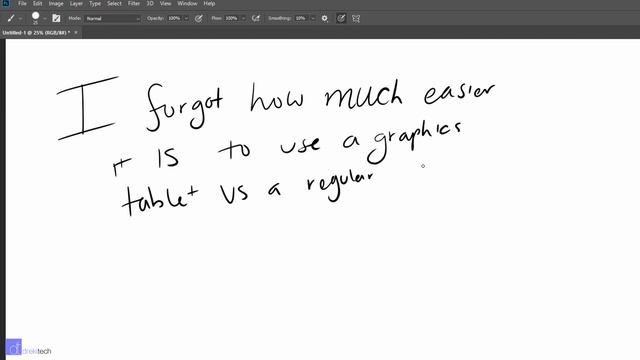Close the Untitled-1 document tab
640x360 pixels.
[76, 32]
